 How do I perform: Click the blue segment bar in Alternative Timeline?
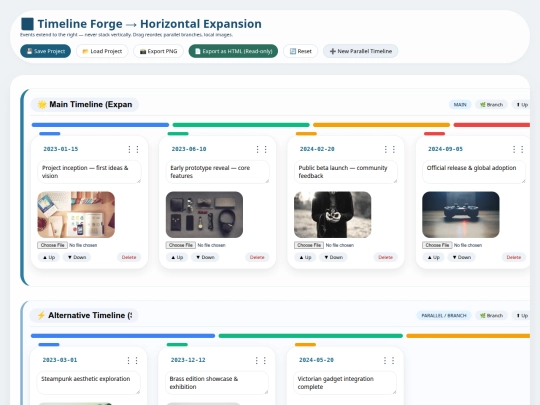pyautogui.click(x=123, y=336)
